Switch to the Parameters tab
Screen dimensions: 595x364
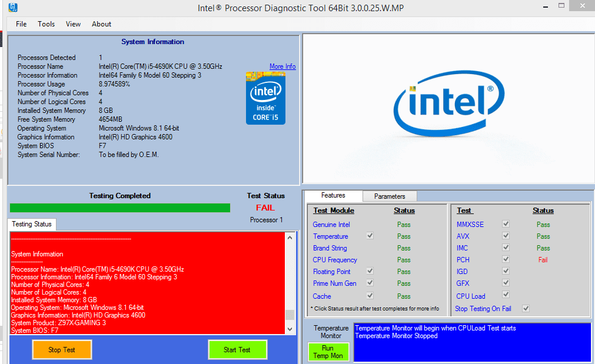click(390, 196)
